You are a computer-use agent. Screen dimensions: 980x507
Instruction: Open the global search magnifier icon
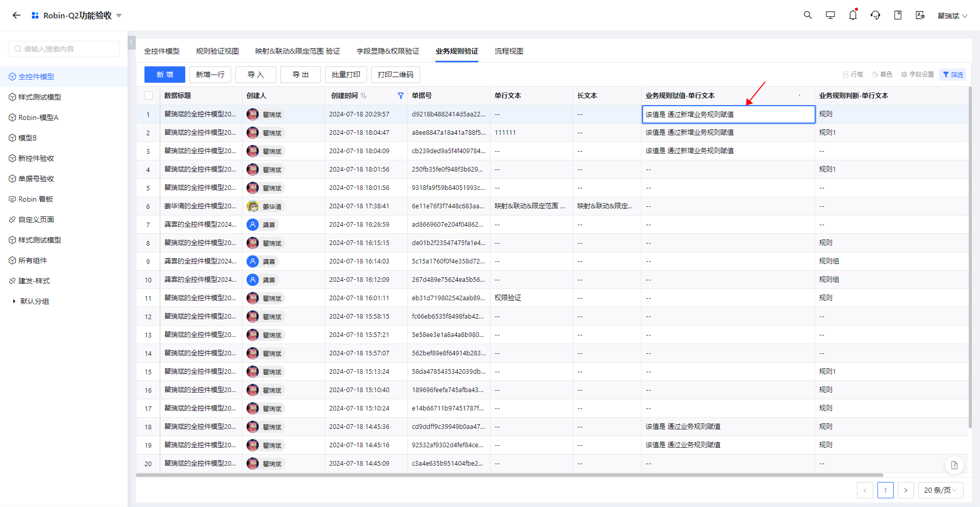coord(807,15)
